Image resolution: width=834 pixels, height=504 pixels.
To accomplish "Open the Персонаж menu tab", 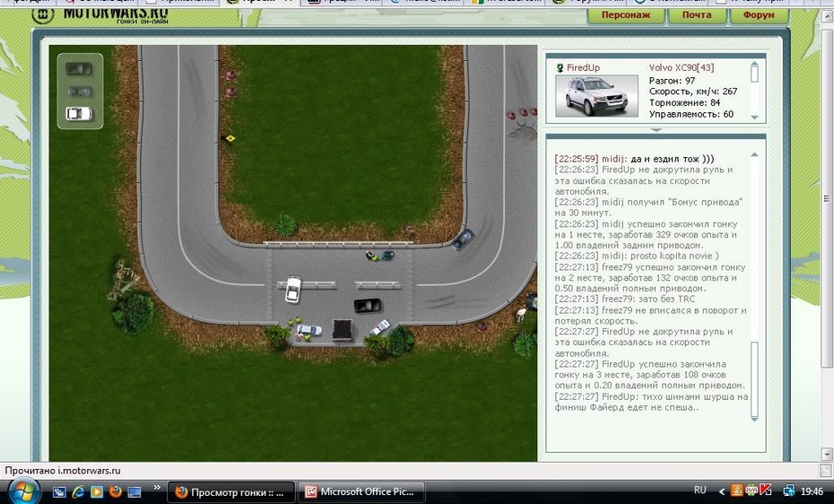I will point(626,14).
